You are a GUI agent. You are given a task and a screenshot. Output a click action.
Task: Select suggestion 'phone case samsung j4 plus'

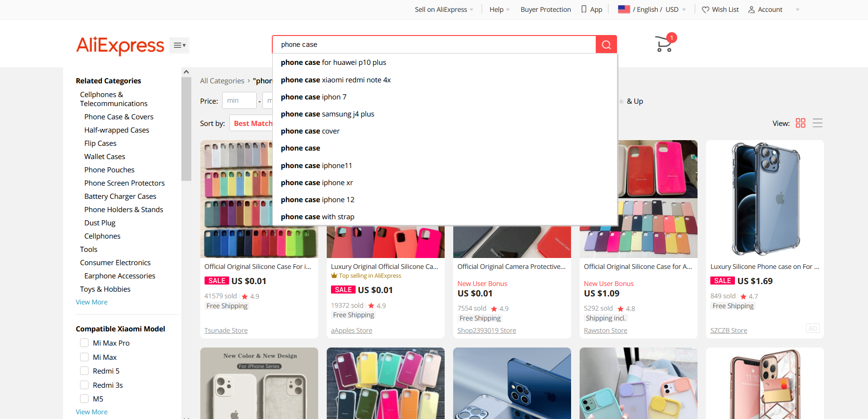(445, 114)
